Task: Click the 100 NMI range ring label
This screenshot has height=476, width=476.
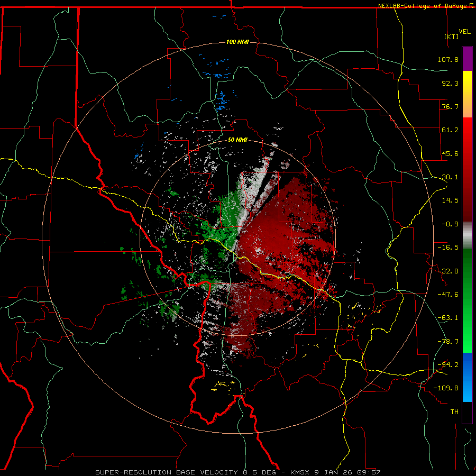Action: (x=237, y=42)
